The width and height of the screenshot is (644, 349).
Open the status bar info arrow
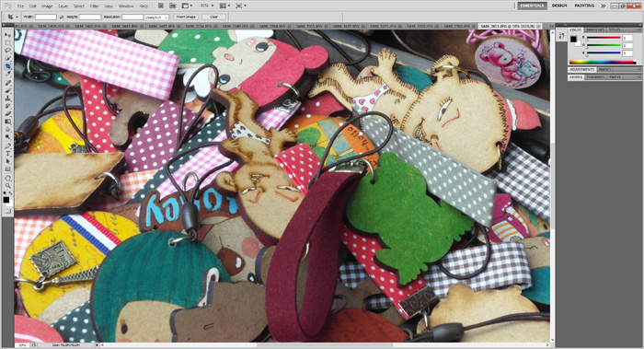pos(98,345)
